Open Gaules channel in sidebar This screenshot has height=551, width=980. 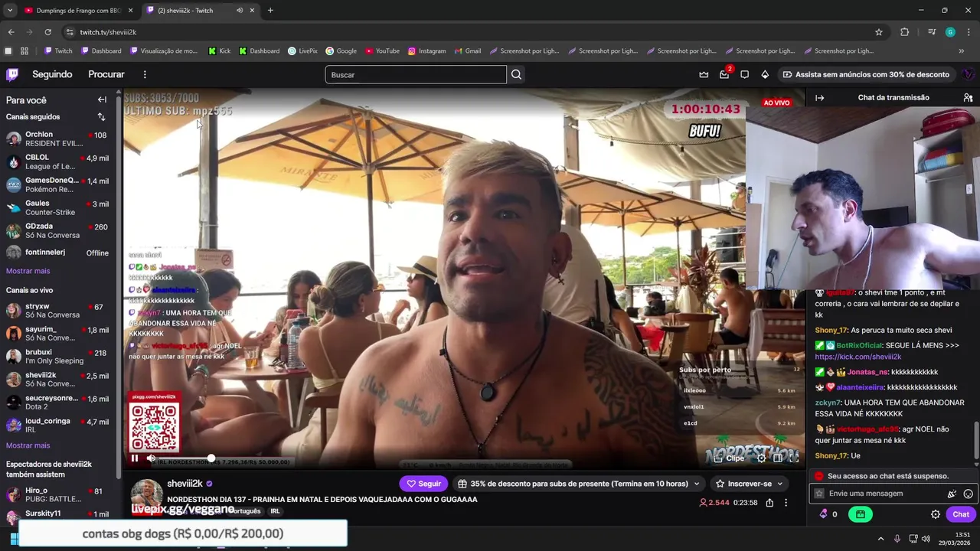[57, 207]
